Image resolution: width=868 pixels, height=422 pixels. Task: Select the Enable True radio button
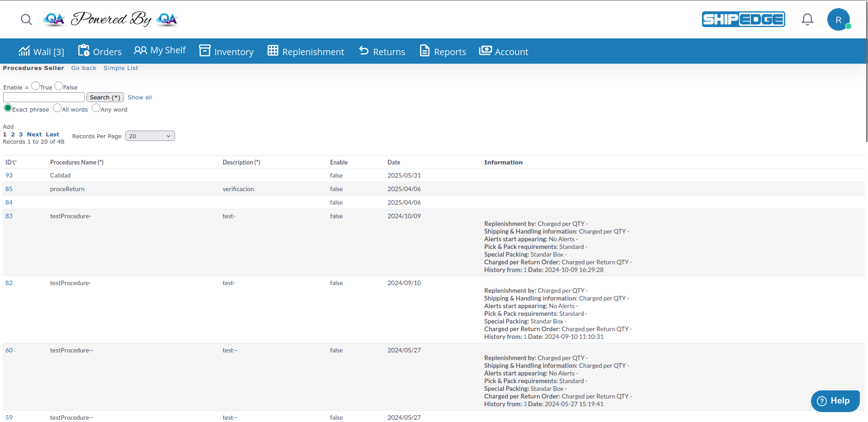pyautogui.click(x=35, y=86)
